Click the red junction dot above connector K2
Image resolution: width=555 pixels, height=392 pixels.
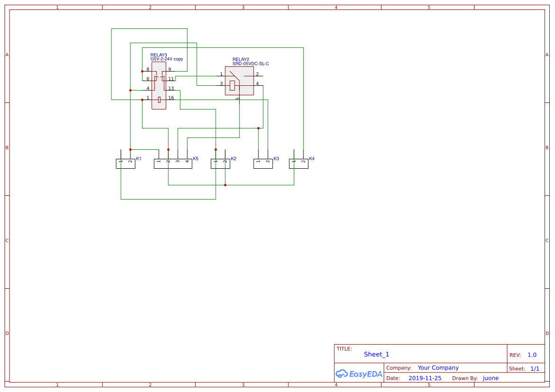tap(216, 151)
